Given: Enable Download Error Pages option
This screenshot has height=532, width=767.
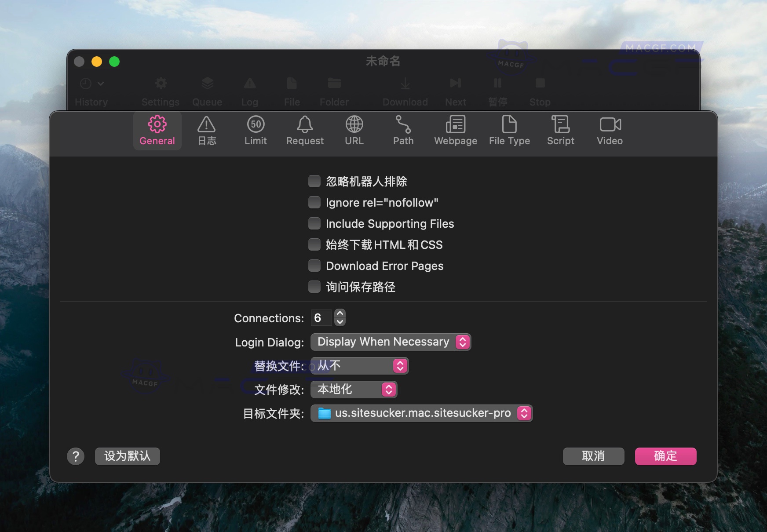Looking at the screenshot, I should (x=314, y=265).
